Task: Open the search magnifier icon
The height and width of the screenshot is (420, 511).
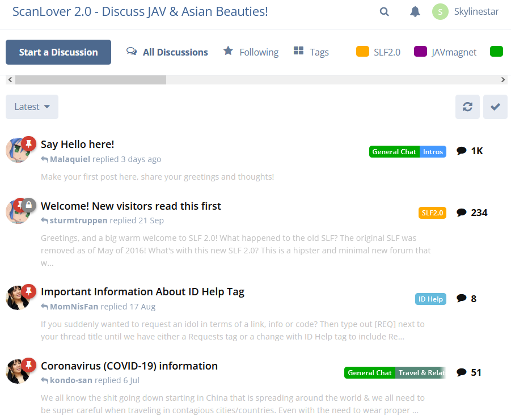Action: click(x=385, y=12)
